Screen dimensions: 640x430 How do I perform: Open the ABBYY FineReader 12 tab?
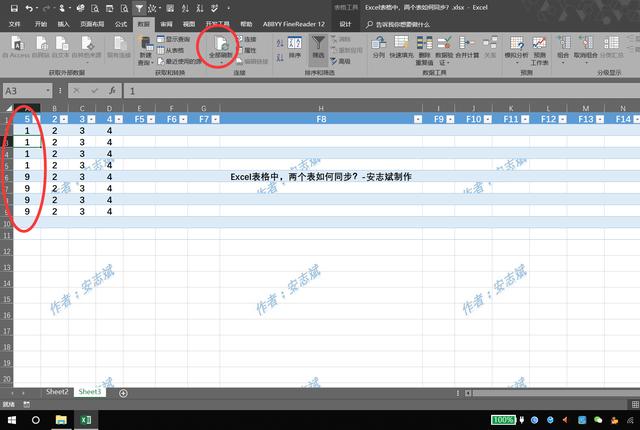pyautogui.click(x=293, y=24)
